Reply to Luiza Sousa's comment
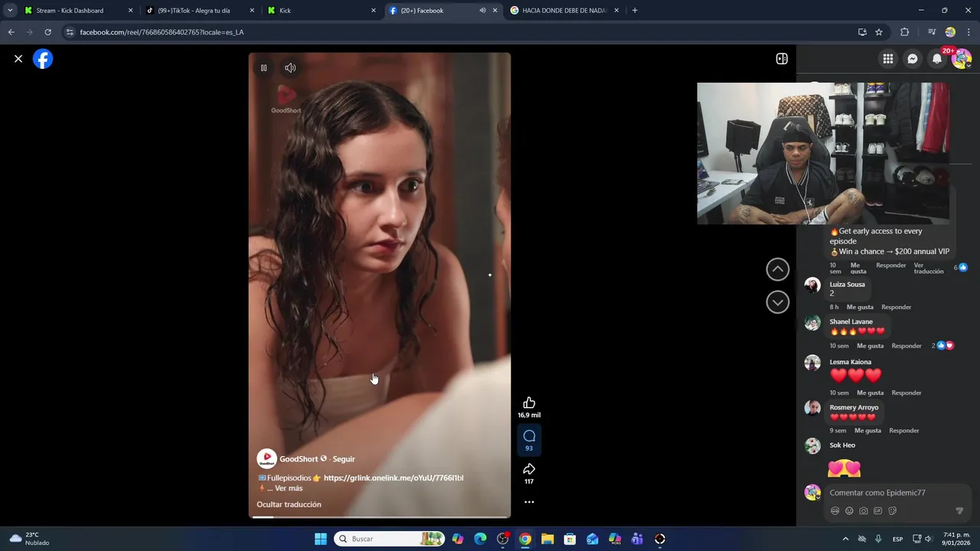Screen dimensions: 980x551 (897, 308)
